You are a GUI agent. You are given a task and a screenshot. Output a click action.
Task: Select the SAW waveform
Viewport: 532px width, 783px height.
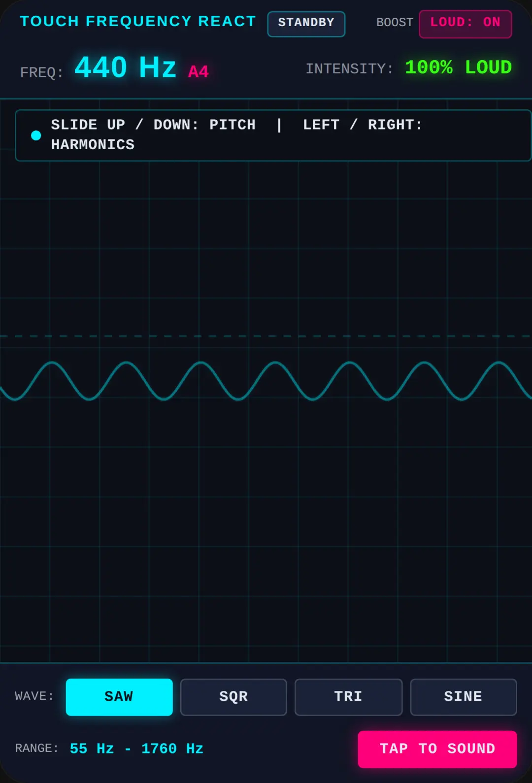119,697
